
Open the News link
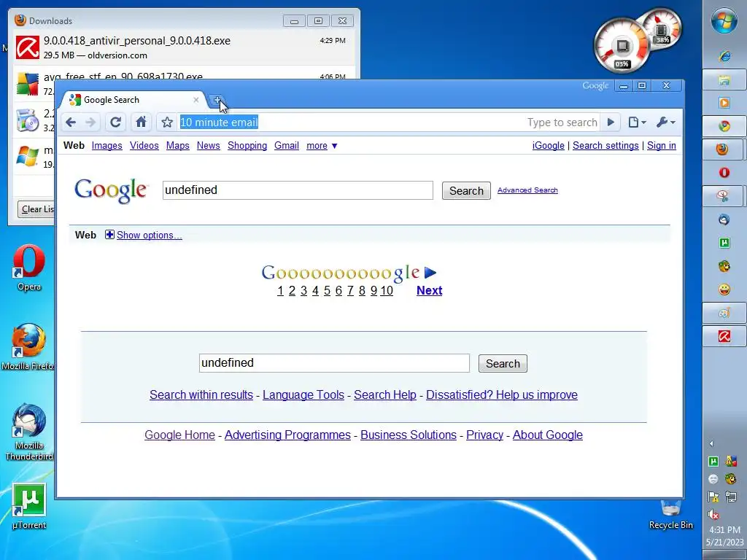(x=208, y=146)
